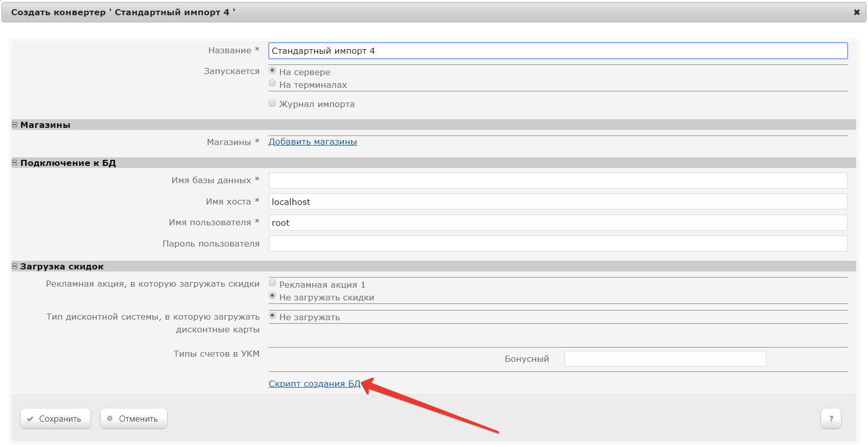Viewport: 868px width, 447px height.
Task: Click the Пароль пользователя field
Action: tap(558, 244)
